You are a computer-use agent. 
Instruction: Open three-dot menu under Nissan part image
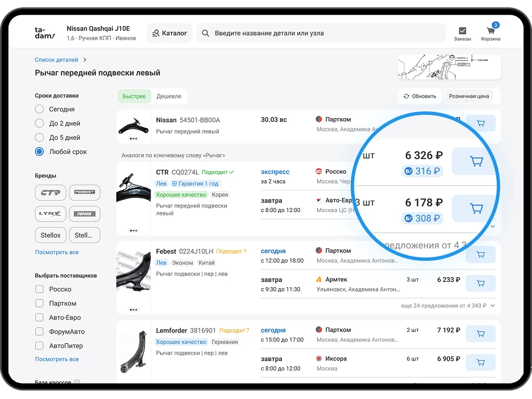(134, 139)
